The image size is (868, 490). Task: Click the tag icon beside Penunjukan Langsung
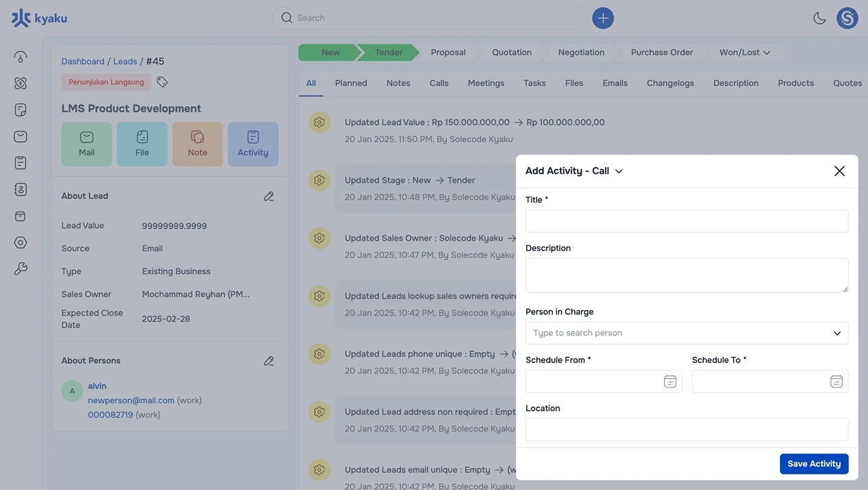(162, 82)
